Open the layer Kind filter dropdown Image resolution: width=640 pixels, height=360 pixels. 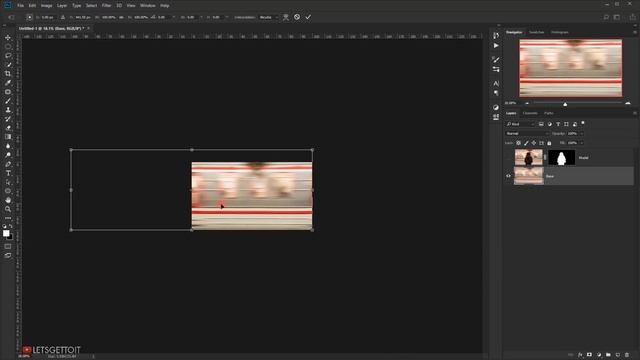(x=520, y=124)
